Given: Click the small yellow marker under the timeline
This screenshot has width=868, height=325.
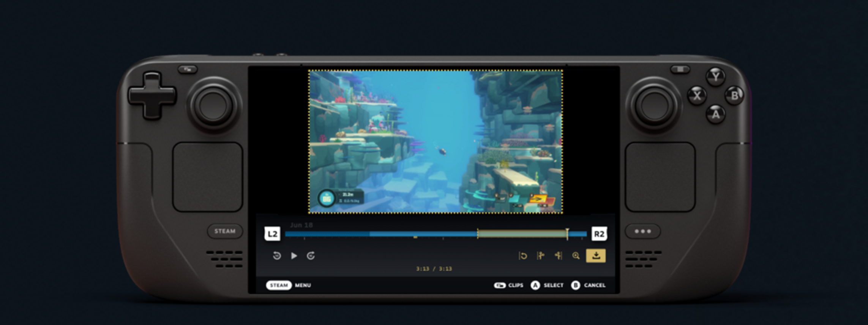Looking at the screenshot, I should pyautogui.click(x=415, y=237).
